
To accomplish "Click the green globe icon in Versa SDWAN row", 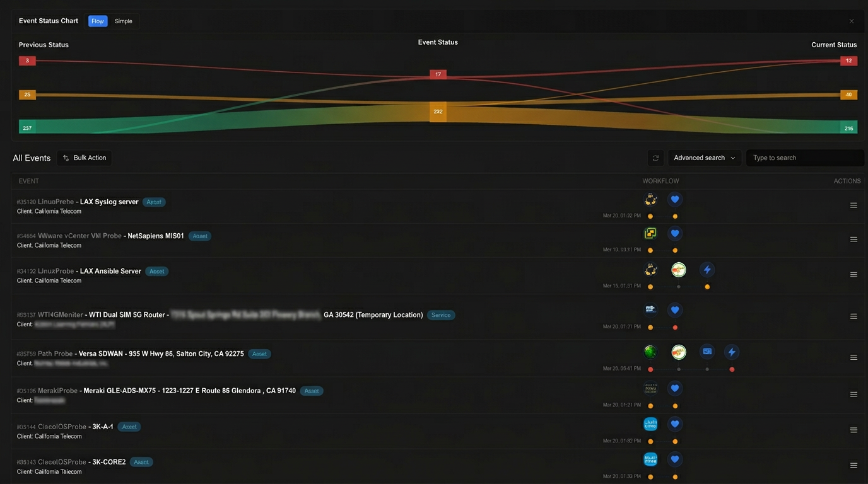I will [x=650, y=352].
